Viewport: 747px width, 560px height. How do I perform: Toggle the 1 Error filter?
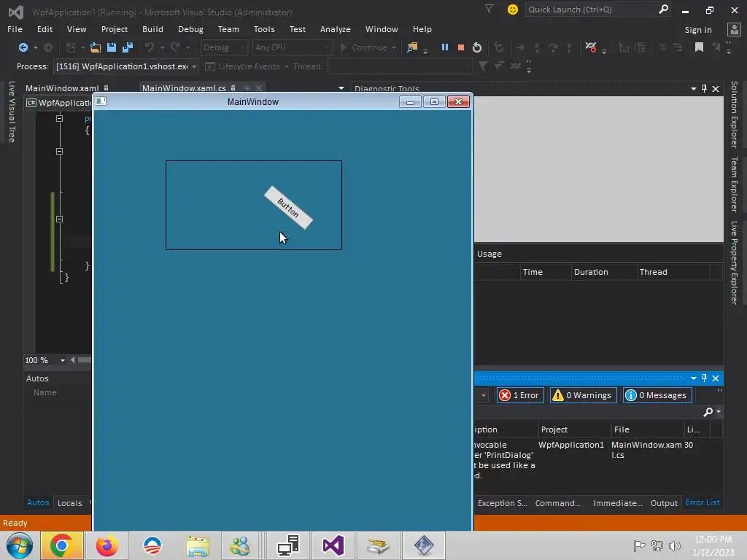click(520, 395)
